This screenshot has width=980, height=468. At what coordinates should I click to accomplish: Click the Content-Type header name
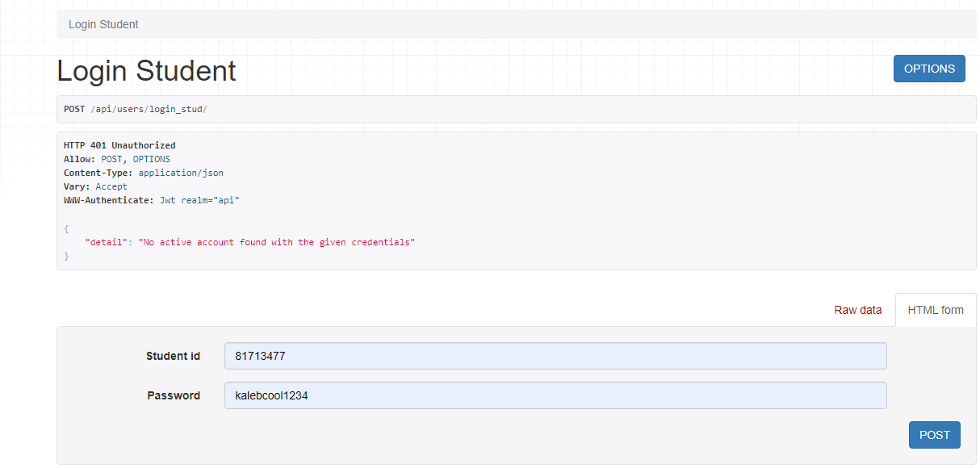click(98, 173)
